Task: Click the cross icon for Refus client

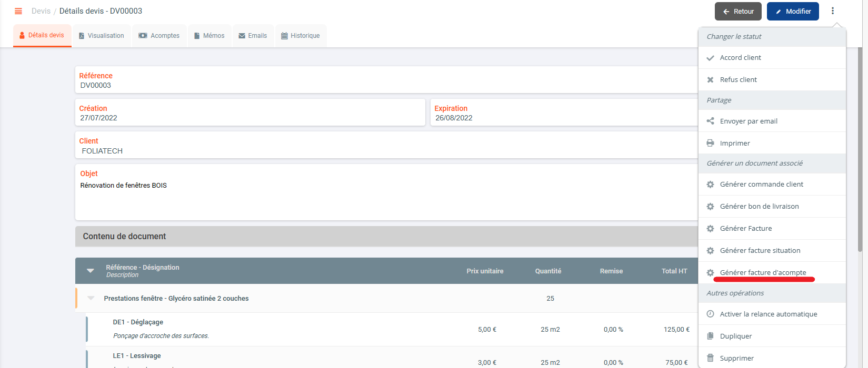Action: pyautogui.click(x=710, y=80)
